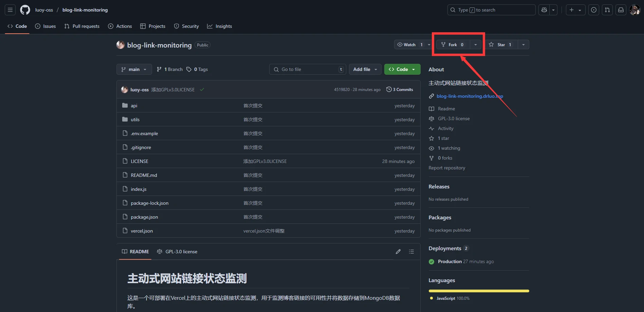
Task: Open the 3 Commits history link
Action: point(400,90)
